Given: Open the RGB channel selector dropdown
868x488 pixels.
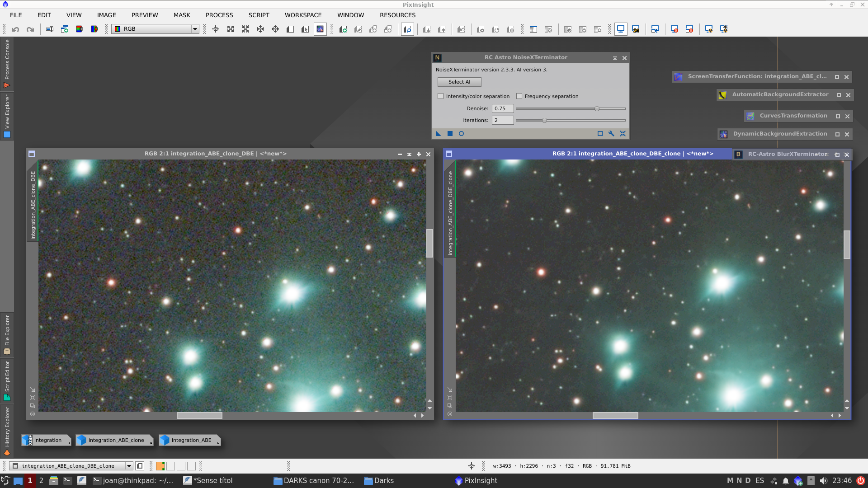Looking at the screenshot, I should [x=194, y=29].
